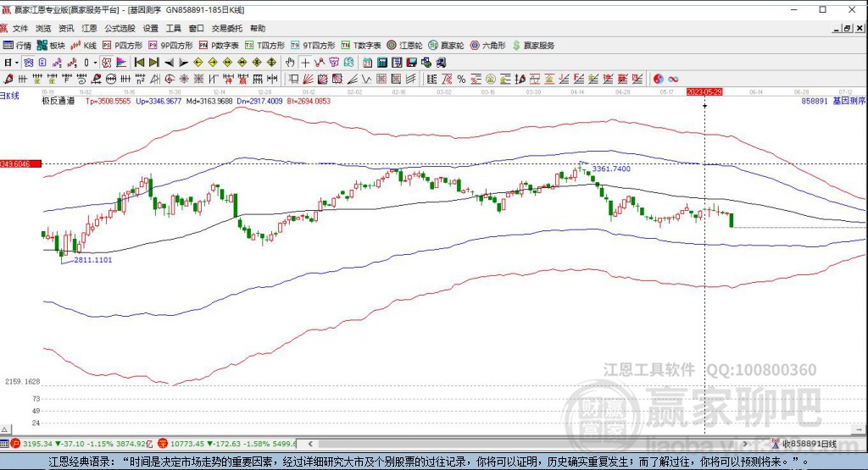Select the percent % line tool

pos(461,79)
